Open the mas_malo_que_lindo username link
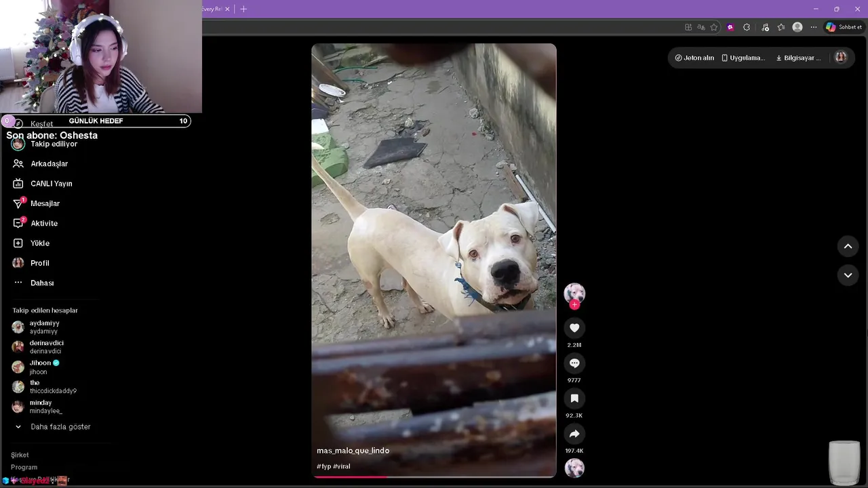This screenshot has height=488, width=868. click(353, 451)
